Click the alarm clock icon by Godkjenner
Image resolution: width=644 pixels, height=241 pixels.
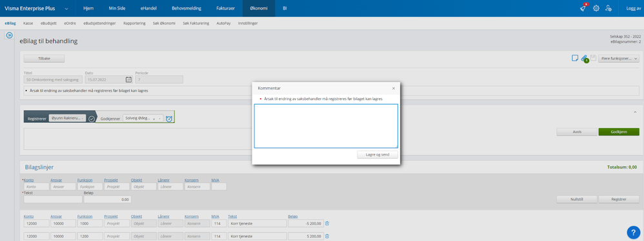[169, 118]
